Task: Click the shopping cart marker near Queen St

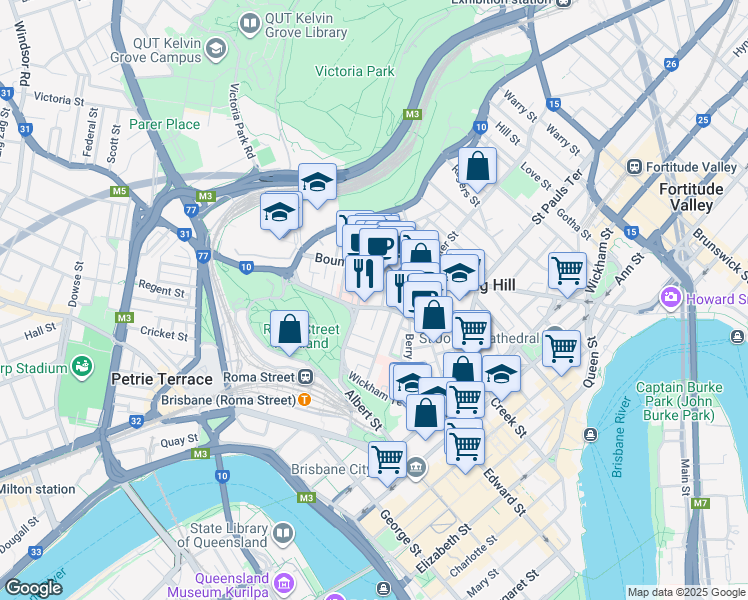Action: 561,349
